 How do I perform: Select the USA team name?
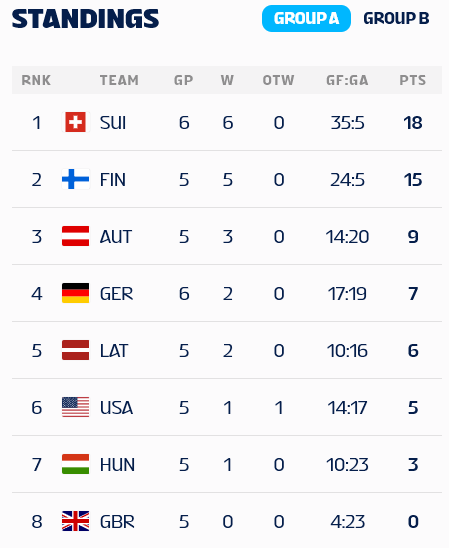(116, 408)
